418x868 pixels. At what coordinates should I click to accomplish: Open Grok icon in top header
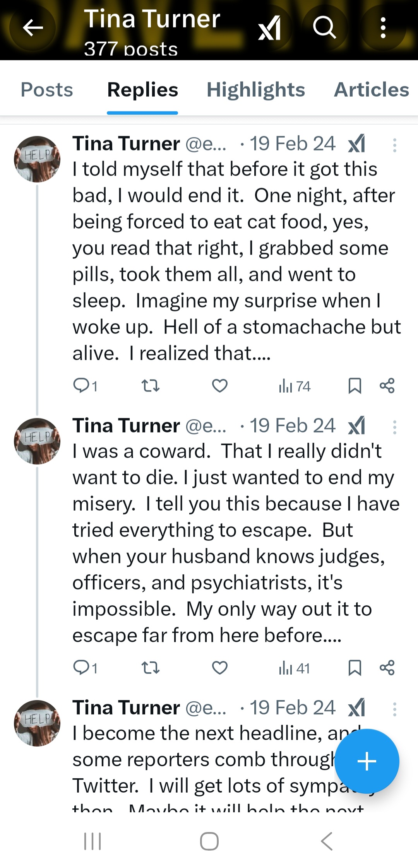tap(270, 28)
